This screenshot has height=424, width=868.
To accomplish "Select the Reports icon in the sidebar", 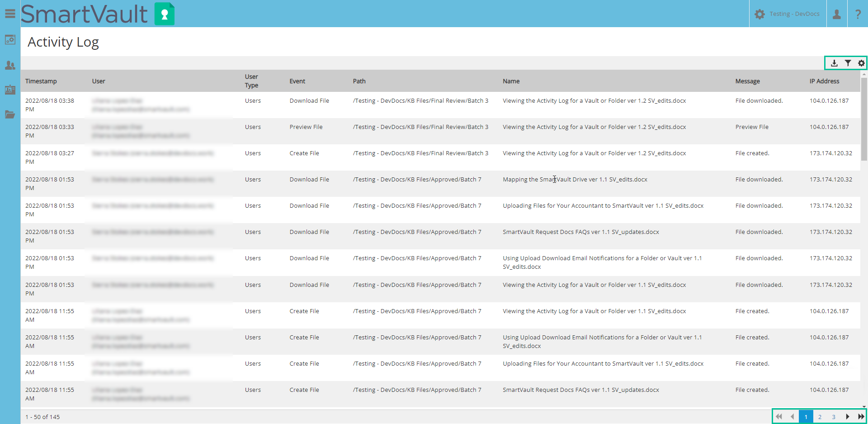I will click(10, 40).
